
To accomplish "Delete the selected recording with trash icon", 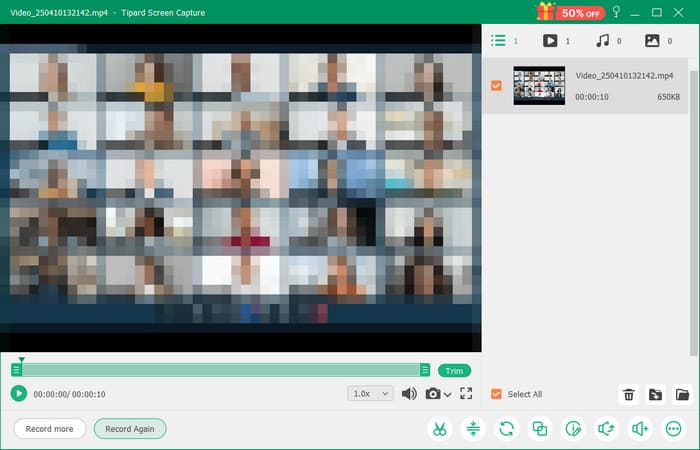I will 629,394.
